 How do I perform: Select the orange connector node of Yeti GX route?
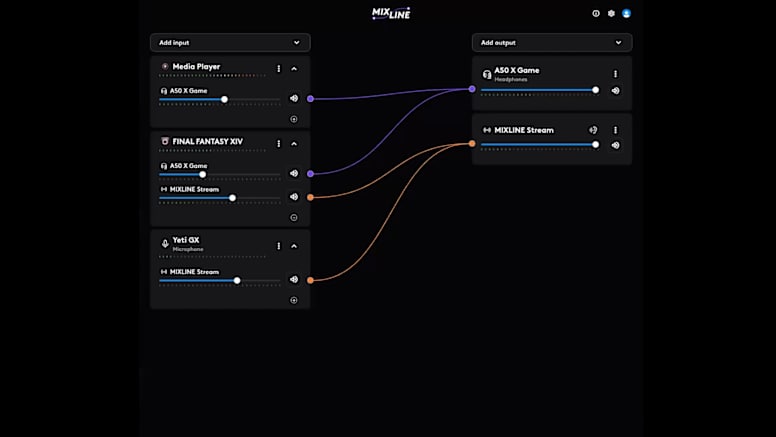point(310,280)
